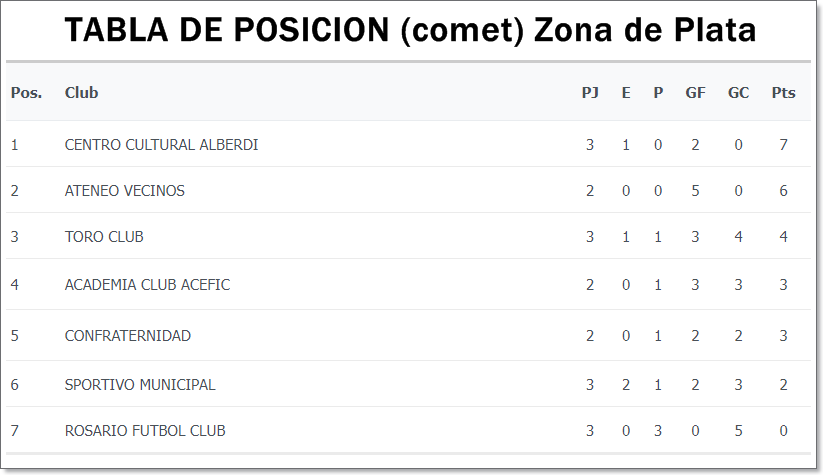This screenshot has width=823, height=475.
Task: Click the E column header
Action: pos(626,93)
